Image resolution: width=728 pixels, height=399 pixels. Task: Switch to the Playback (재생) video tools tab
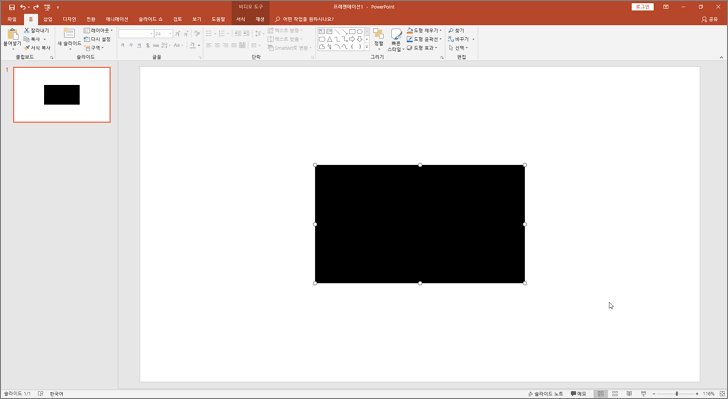(260, 20)
